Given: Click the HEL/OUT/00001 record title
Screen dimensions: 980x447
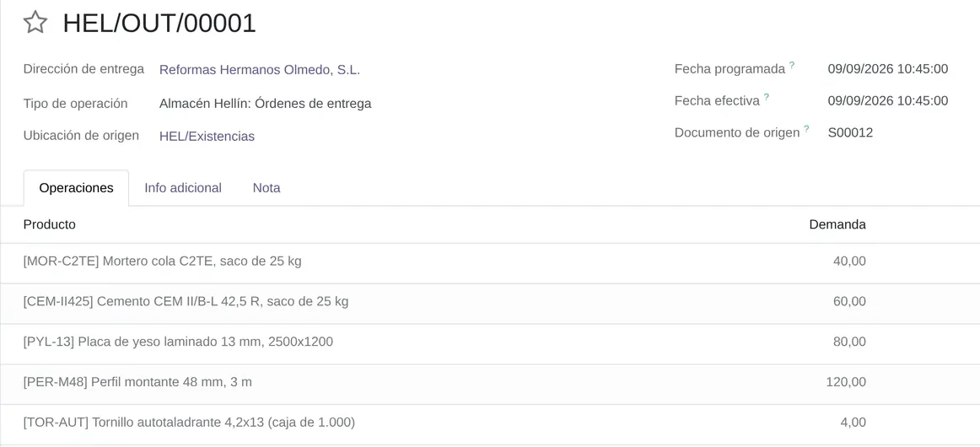Looking at the screenshot, I should 159,23.
